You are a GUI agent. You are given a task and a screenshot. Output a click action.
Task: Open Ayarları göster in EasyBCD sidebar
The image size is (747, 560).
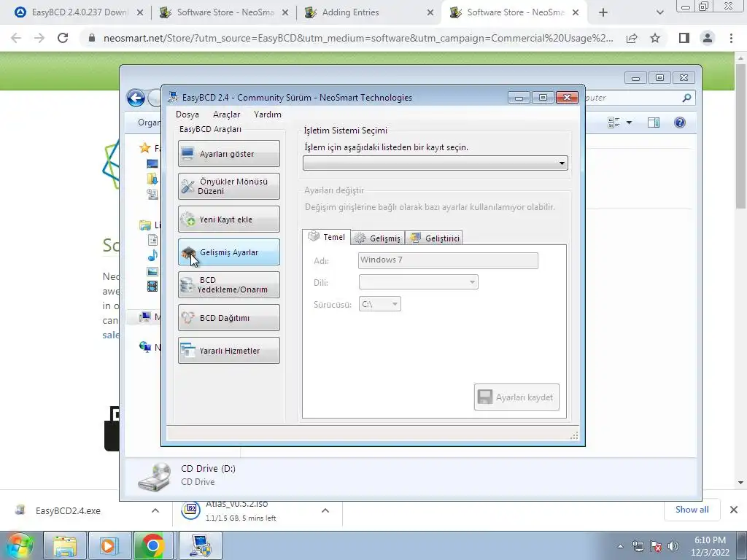pyautogui.click(x=228, y=153)
